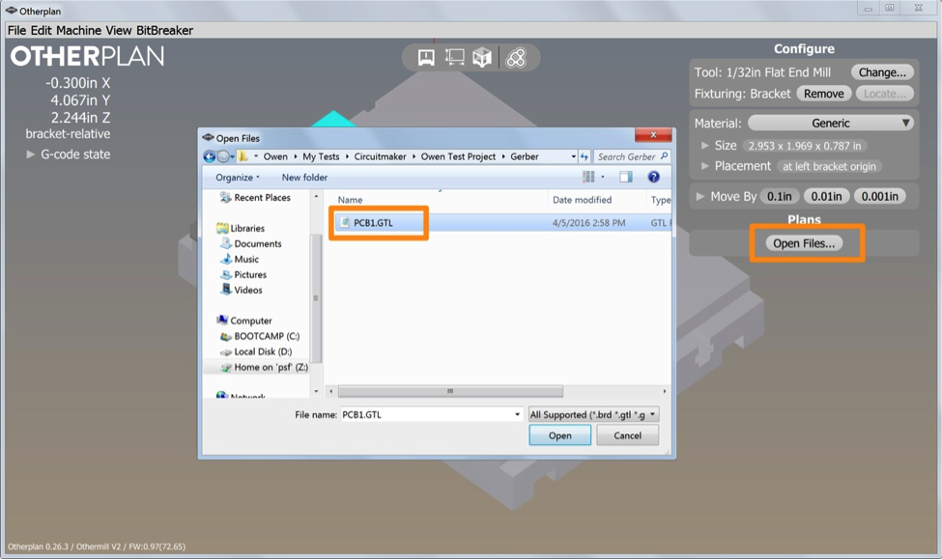
Task: Cancel the Open Files dialog
Action: 627,435
